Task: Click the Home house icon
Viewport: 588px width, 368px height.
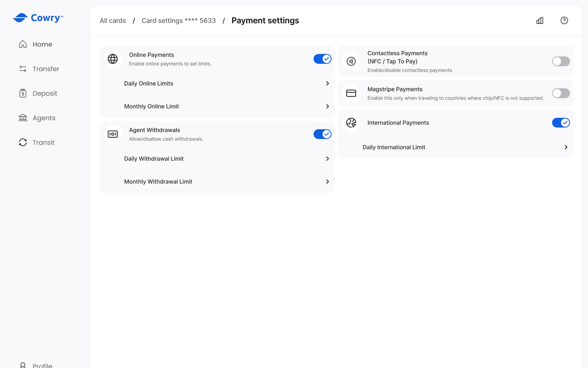Action: click(x=23, y=44)
